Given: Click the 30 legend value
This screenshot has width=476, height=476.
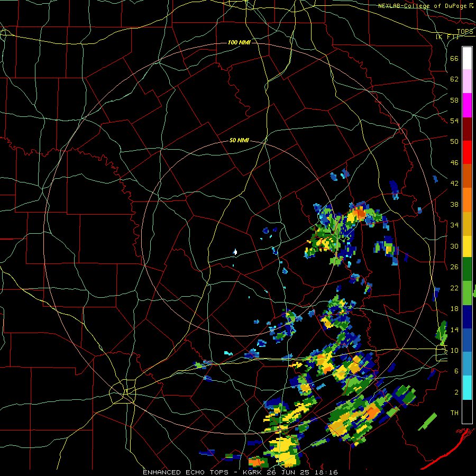Looking at the screenshot, I should pyautogui.click(x=454, y=246).
